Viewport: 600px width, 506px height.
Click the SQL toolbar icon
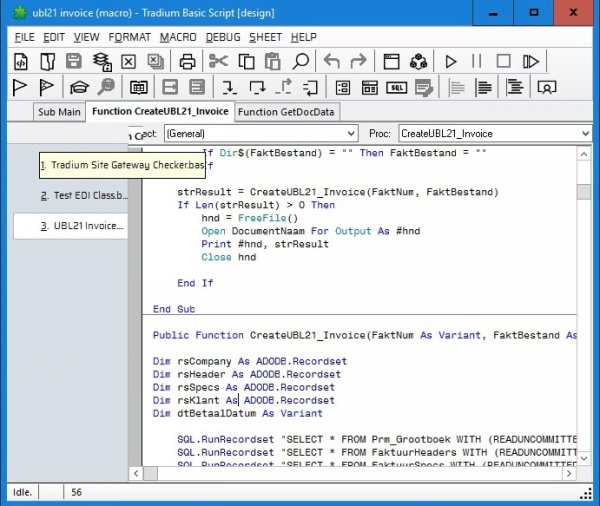point(397,88)
